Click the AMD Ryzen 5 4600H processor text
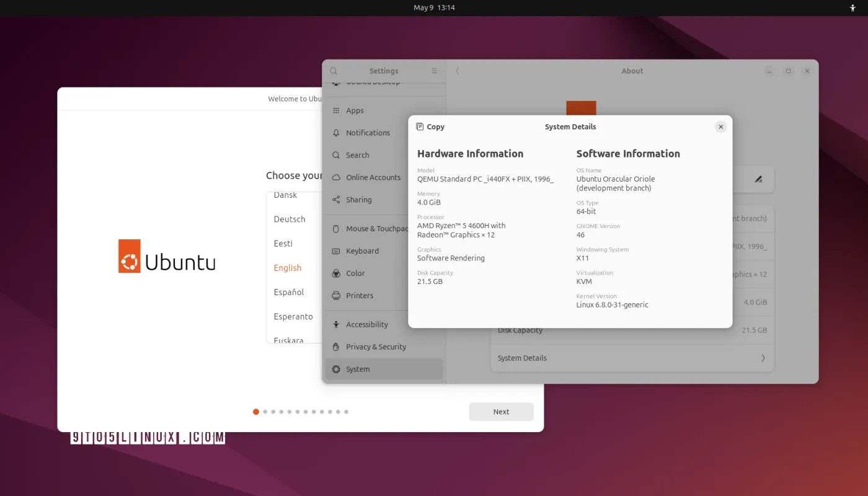 click(x=461, y=230)
